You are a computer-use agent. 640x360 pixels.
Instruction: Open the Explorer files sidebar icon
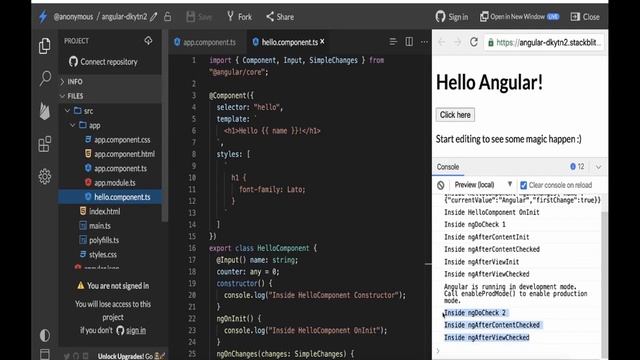tap(45, 46)
